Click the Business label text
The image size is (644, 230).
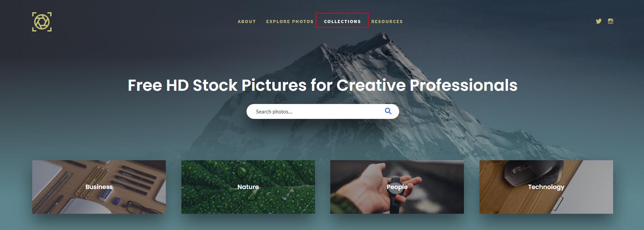99,187
